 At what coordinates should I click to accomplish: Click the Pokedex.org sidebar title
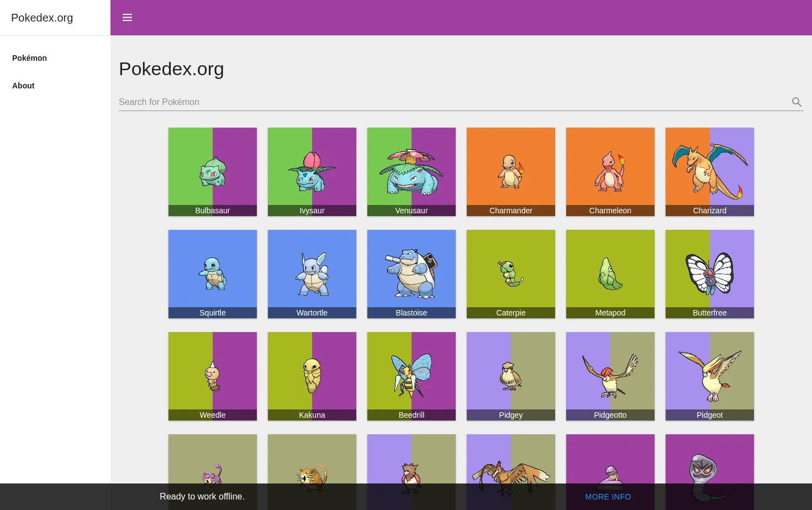click(42, 18)
